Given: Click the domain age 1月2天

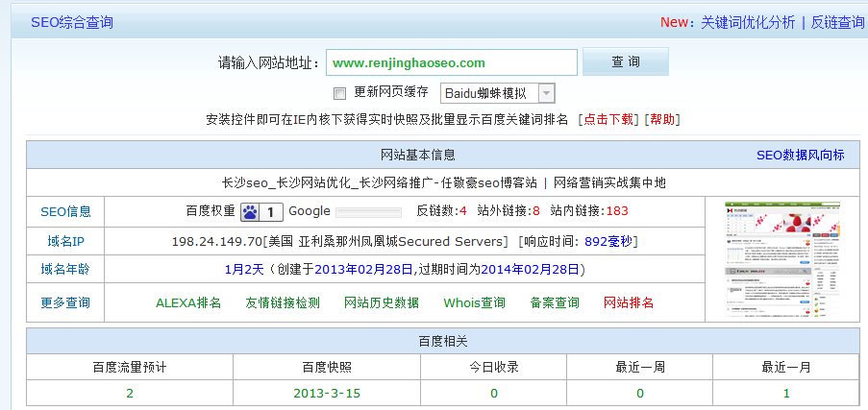Looking at the screenshot, I should click(245, 270).
